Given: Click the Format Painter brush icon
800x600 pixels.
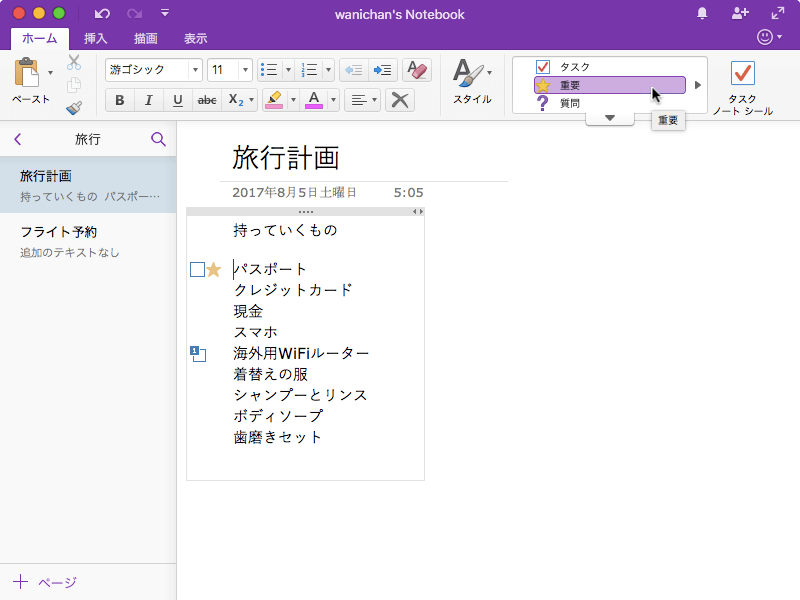Looking at the screenshot, I should [x=74, y=108].
